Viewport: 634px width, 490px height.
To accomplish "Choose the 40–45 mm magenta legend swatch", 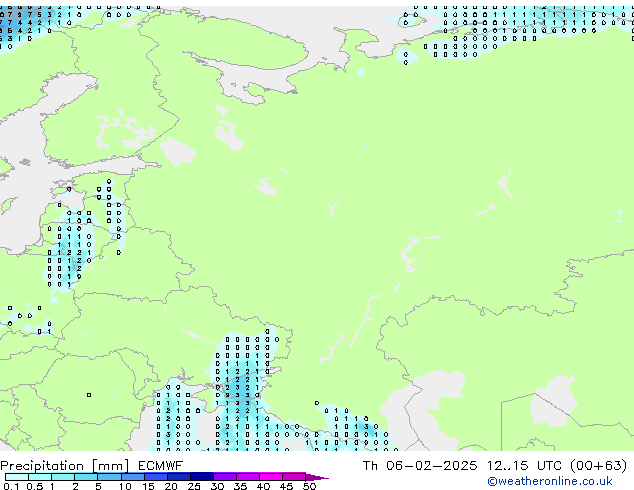I will coord(271,477).
